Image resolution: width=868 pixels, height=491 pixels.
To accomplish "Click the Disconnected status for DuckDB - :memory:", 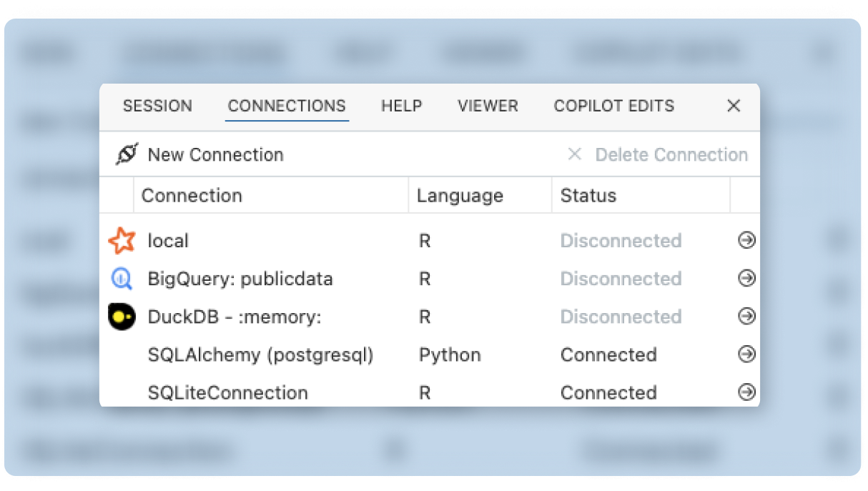I will coord(621,317).
